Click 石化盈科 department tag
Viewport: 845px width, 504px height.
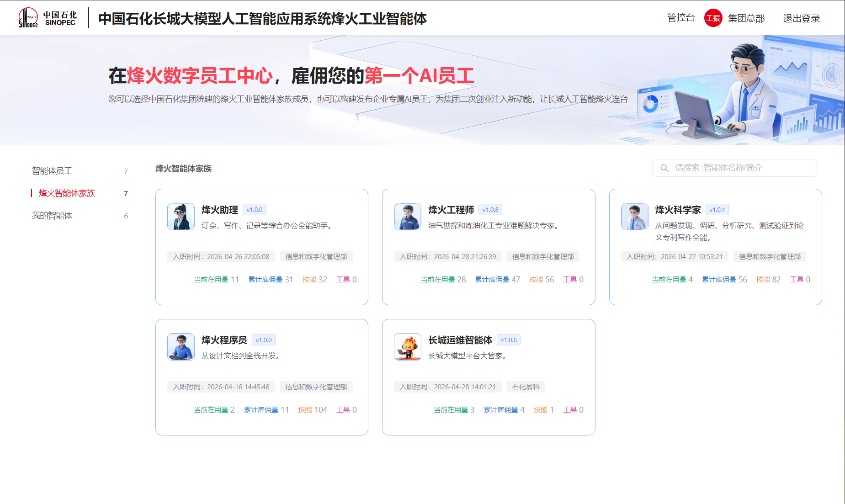coord(526,387)
